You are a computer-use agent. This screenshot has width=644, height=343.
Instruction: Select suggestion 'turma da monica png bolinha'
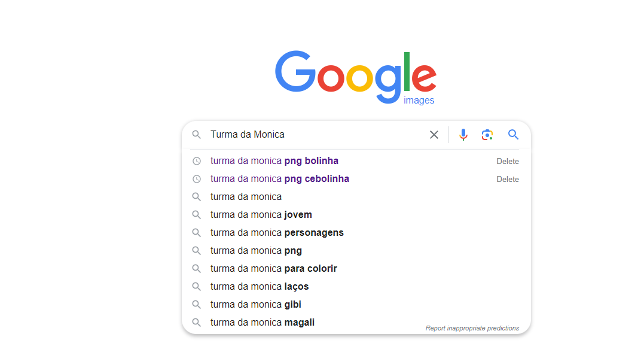274,161
